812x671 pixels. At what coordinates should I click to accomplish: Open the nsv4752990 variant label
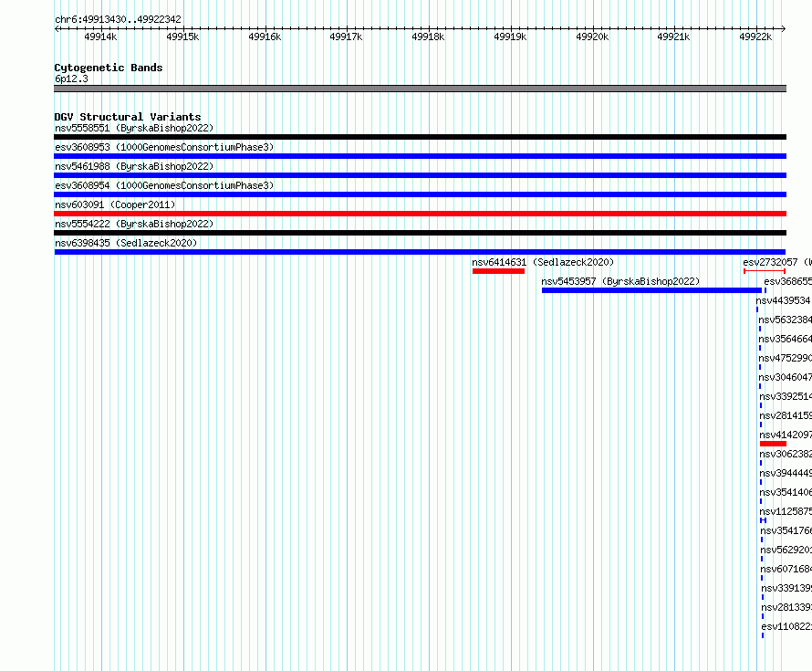(x=785, y=358)
